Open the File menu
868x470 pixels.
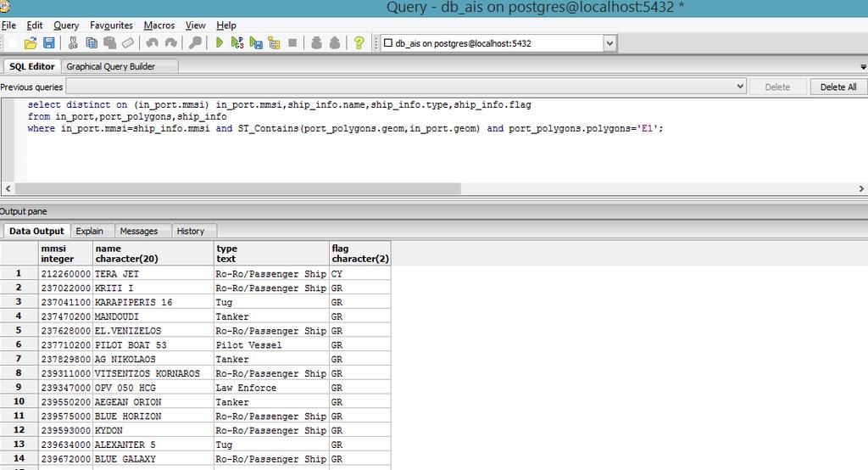pyautogui.click(x=8, y=25)
